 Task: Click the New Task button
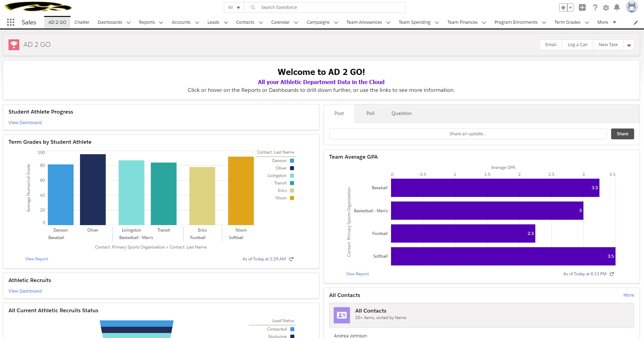608,45
